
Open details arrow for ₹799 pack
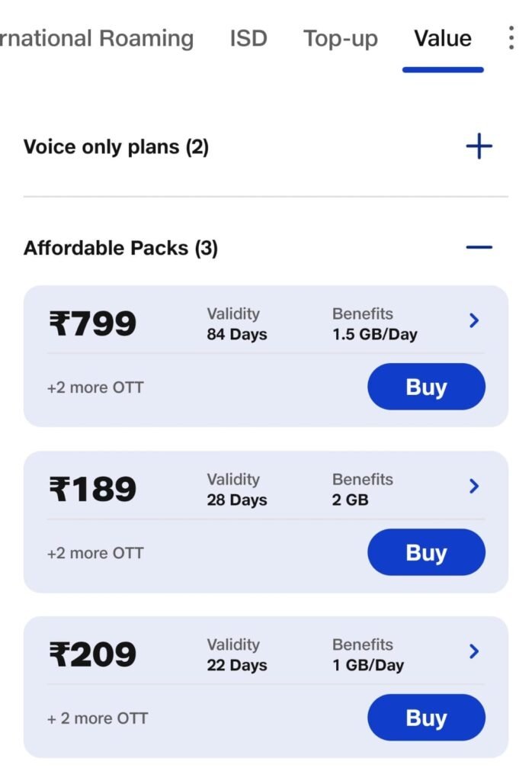click(474, 321)
